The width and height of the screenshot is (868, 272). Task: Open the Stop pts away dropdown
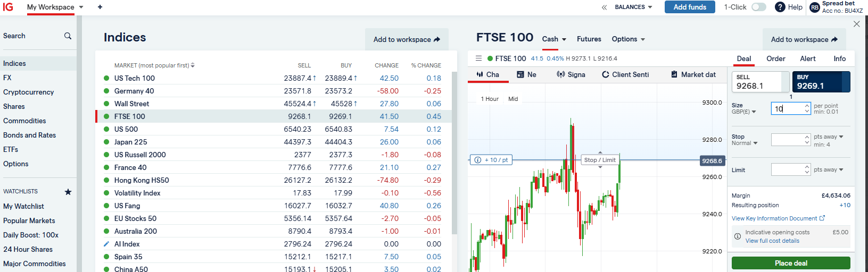click(829, 137)
